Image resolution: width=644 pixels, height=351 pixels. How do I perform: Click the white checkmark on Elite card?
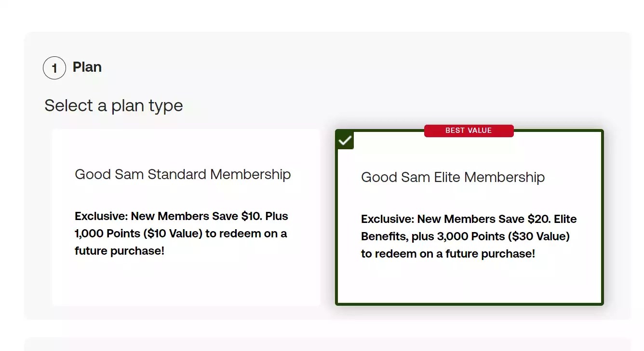(x=345, y=140)
